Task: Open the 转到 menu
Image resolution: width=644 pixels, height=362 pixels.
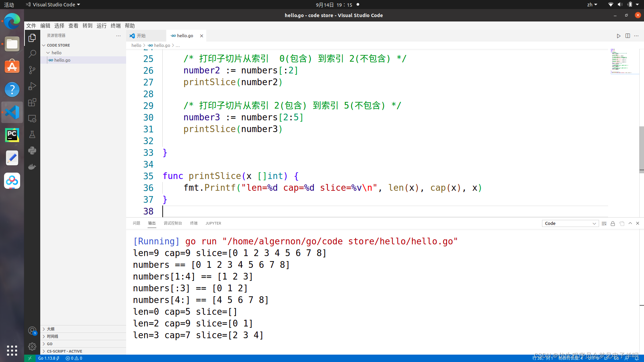Action: coord(88,26)
